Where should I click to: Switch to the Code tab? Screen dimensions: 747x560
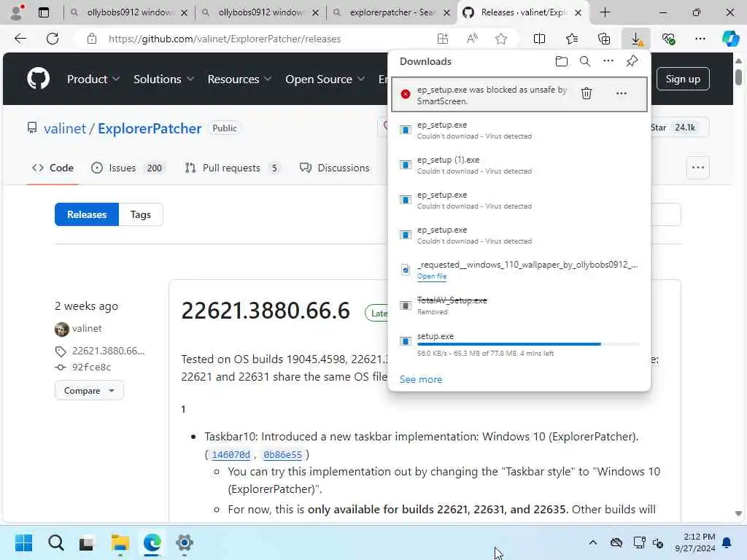coord(53,168)
